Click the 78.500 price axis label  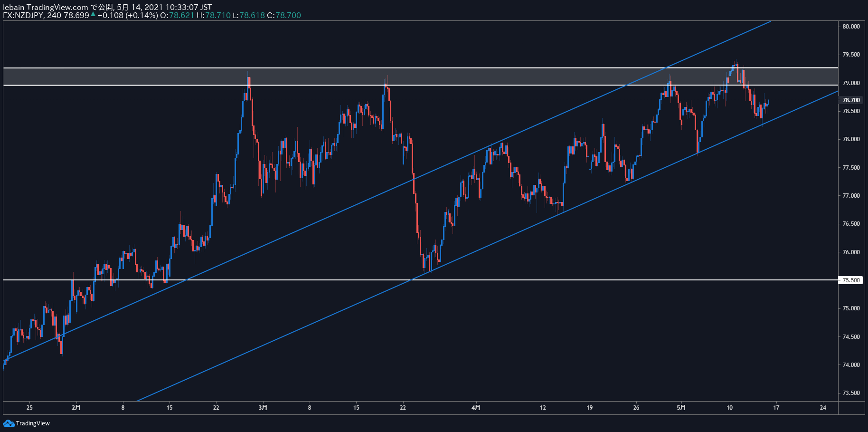[x=851, y=111]
